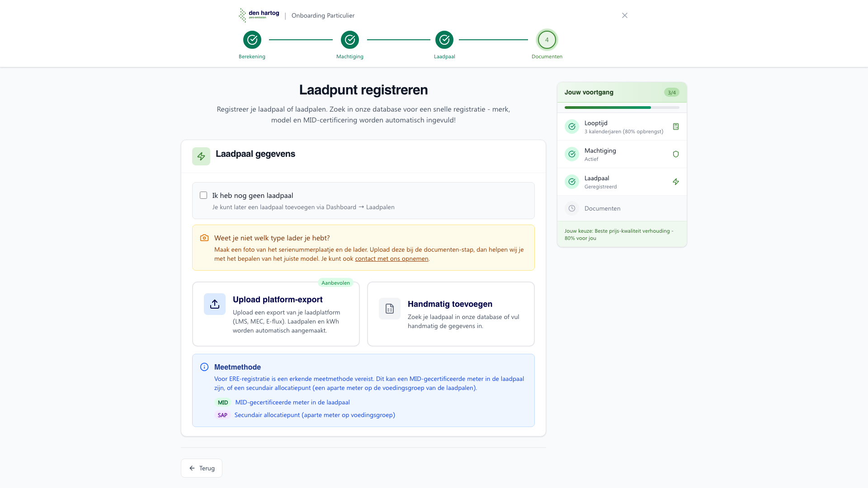Check 'Ik heb nog geen laadpaal'
Image resolution: width=868 pixels, height=488 pixels.
coord(203,195)
